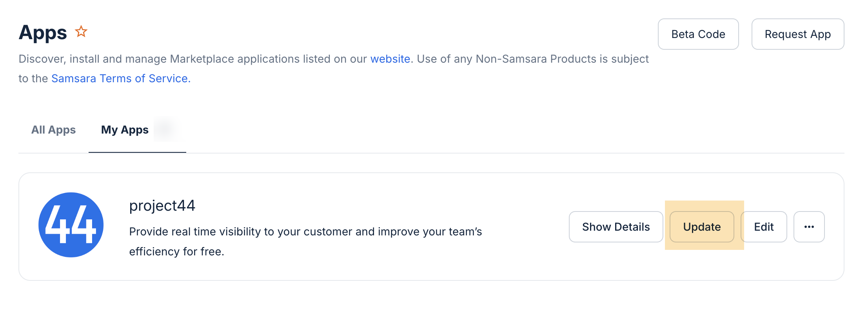Click the Marketplace applications description paragraph

pyautogui.click(x=334, y=69)
